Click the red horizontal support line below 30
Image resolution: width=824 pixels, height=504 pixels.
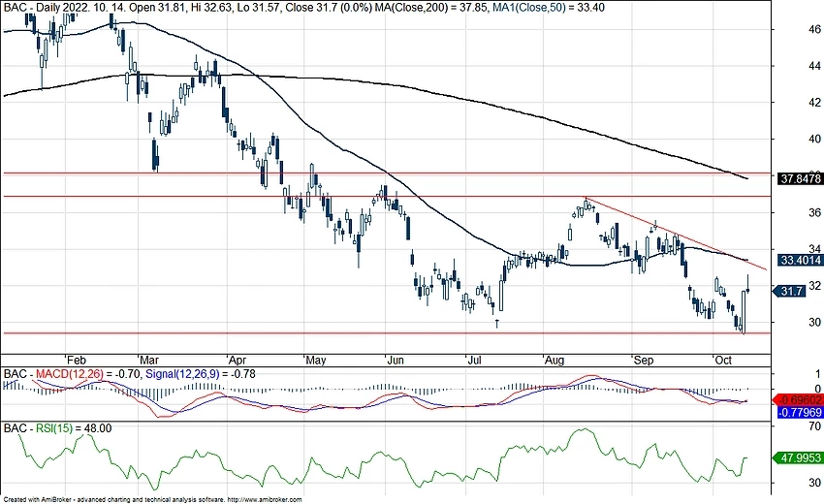(x=386, y=332)
